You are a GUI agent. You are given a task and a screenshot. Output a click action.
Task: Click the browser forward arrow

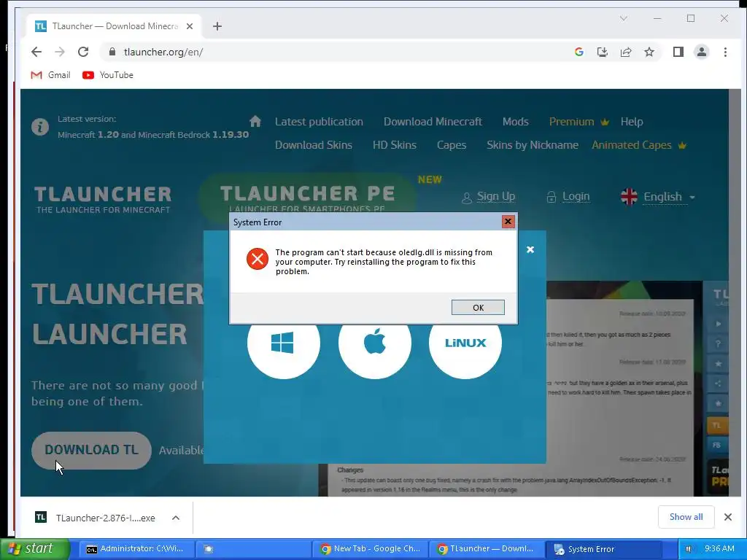[60, 52]
